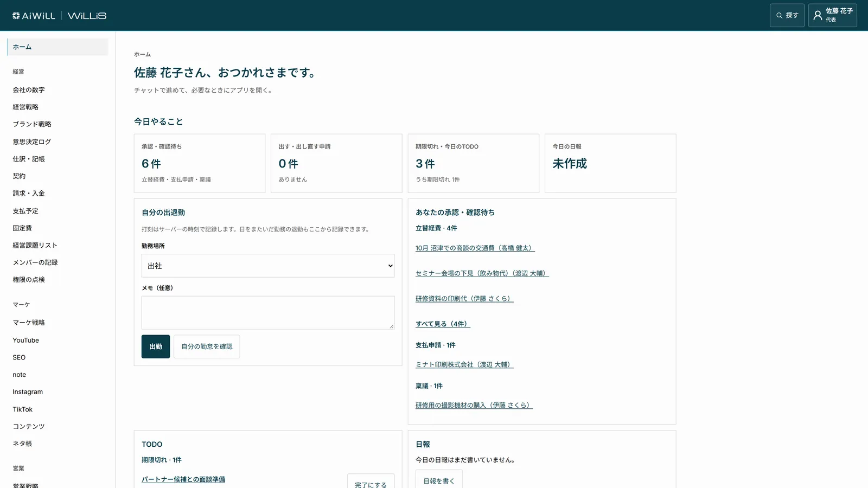The height and width of the screenshot is (488, 868).
Task: Open link セミナー会場の下見（飲み物代）
Action: pos(482,273)
